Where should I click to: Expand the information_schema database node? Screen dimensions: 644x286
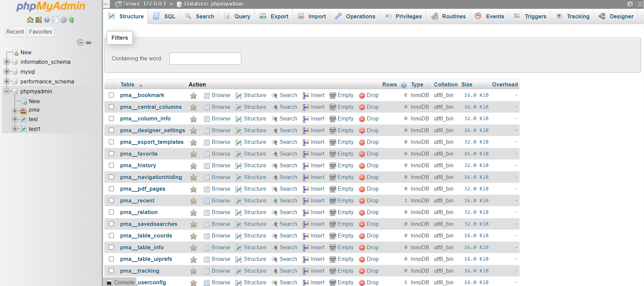(x=7, y=62)
